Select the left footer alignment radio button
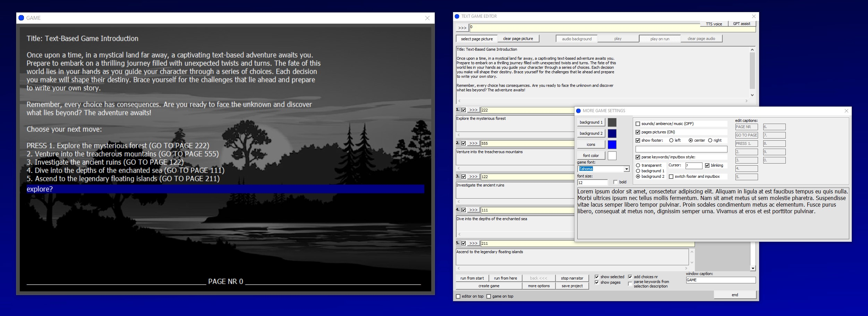This screenshot has width=868, height=316. 672,140
